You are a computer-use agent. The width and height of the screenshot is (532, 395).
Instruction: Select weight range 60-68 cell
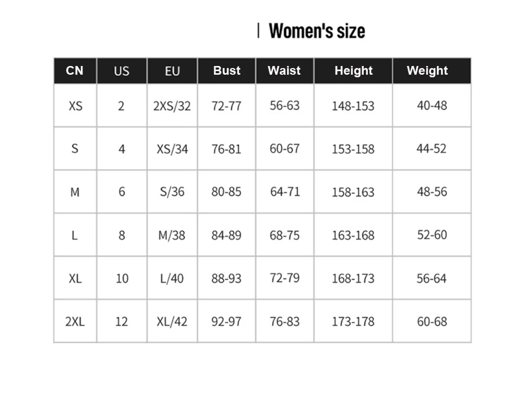432,321
